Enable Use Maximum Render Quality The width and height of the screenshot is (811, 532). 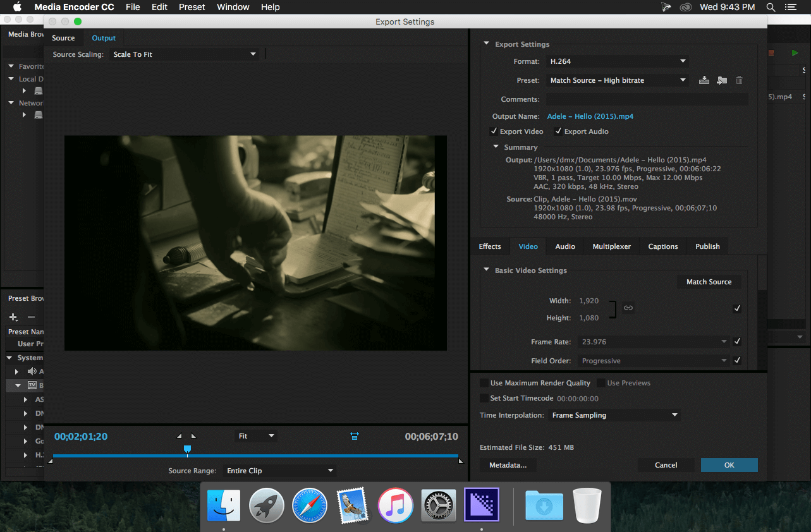pyautogui.click(x=482, y=382)
